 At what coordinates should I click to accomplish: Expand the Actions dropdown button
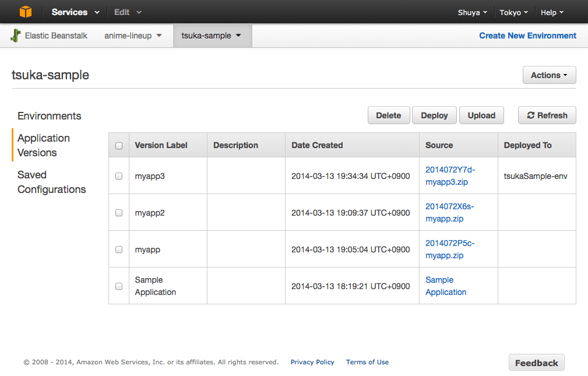point(550,75)
